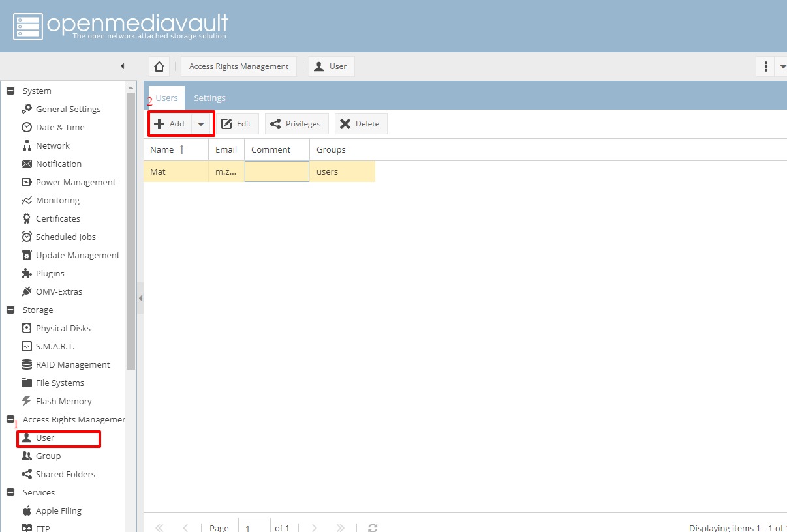The height and width of the screenshot is (532, 787).
Task: Click the RAID Management text label
Action: pos(73,364)
